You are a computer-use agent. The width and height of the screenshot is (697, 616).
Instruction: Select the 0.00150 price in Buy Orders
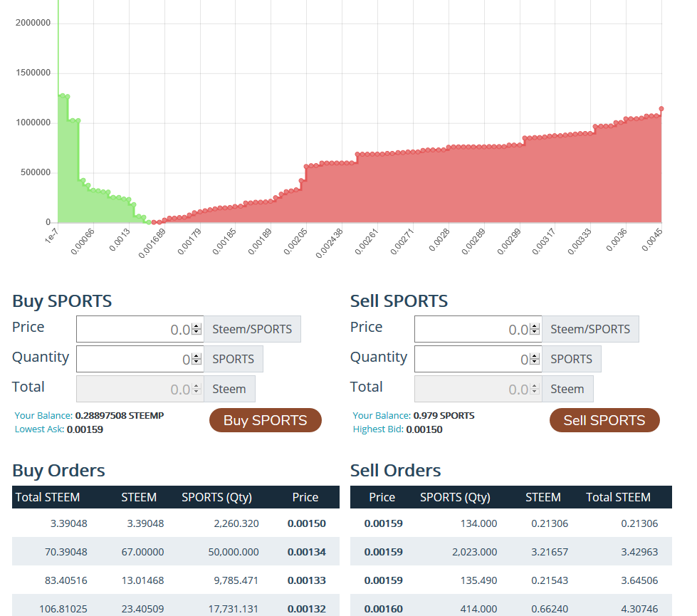306,523
